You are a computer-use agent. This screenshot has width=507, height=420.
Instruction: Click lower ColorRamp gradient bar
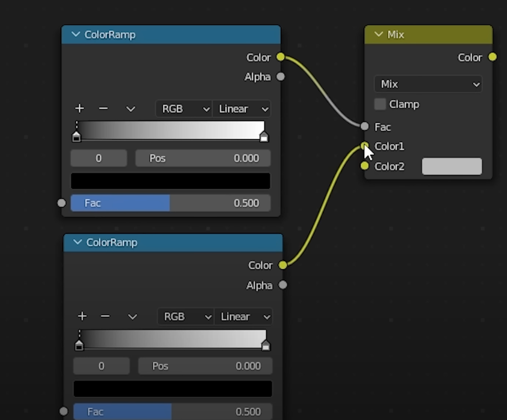(x=173, y=339)
